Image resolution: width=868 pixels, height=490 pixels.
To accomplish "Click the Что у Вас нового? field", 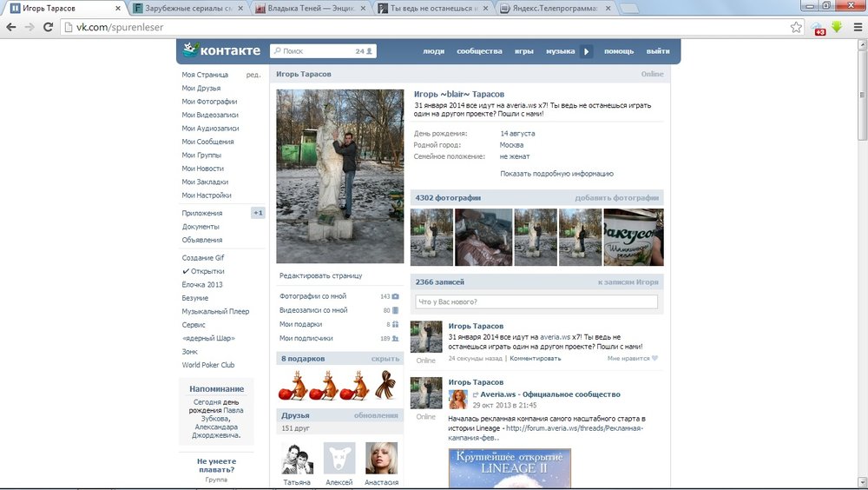I will pyautogui.click(x=536, y=301).
